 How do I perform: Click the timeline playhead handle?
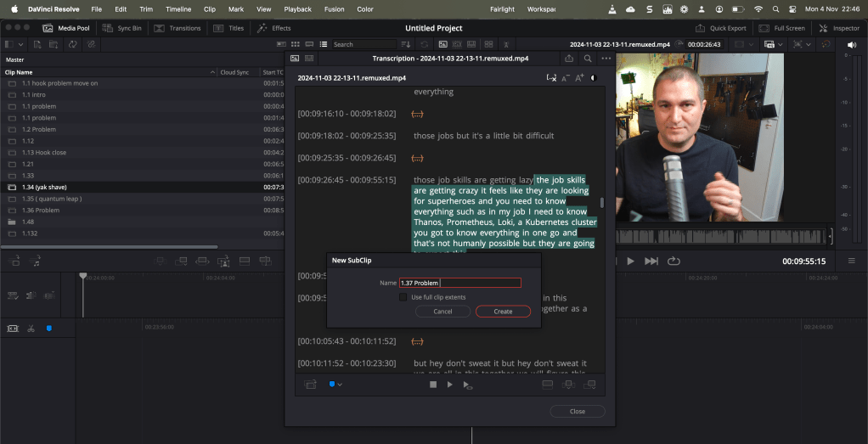pos(83,275)
